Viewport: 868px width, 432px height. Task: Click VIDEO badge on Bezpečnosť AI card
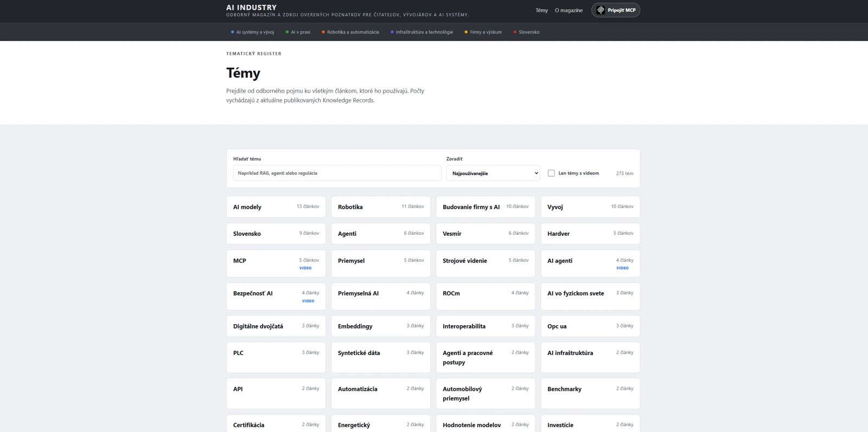308,301
